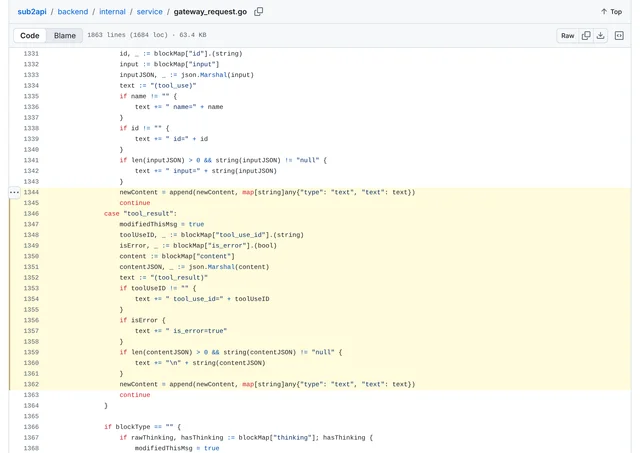The height and width of the screenshot is (453, 640).
Task: Click the toolUseID assignment on line 1348
Action: [211, 235]
